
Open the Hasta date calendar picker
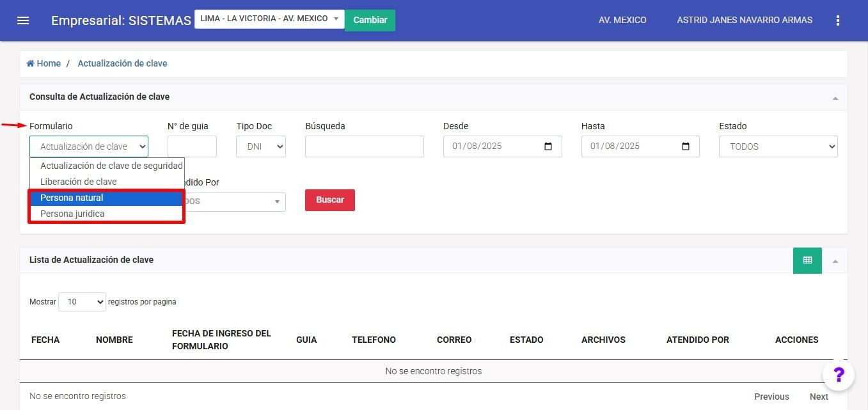[x=686, y=146]
